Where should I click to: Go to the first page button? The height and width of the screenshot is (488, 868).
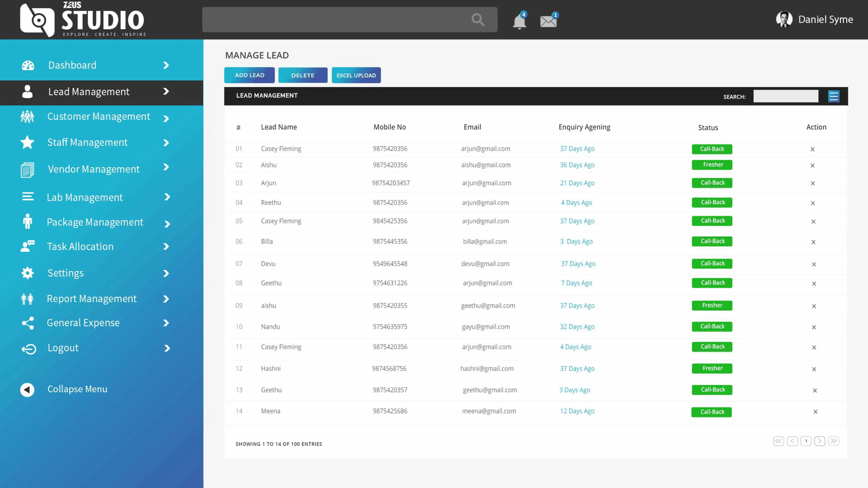tap(778, 441)
